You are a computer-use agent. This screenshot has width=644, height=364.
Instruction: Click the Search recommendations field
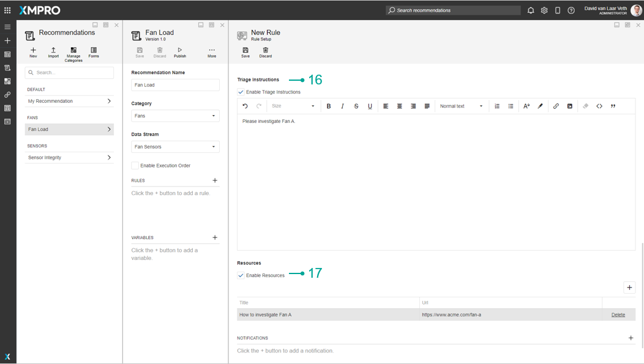[x=456, y=10]
